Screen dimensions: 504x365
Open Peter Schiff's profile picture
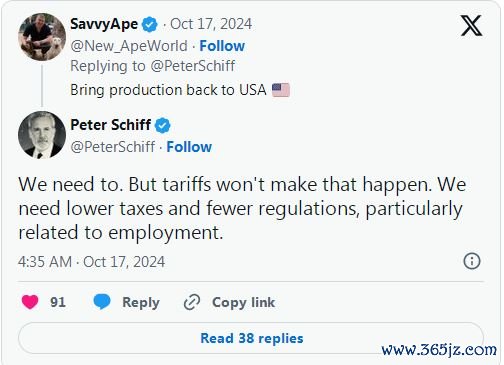pos(42,135)
